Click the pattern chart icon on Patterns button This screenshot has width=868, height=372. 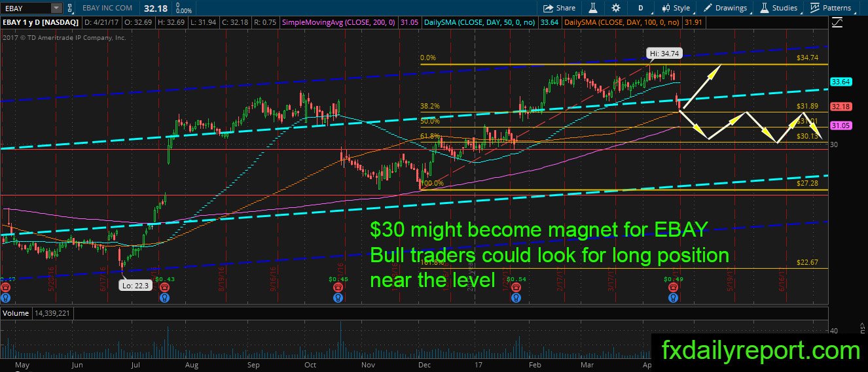815,8
